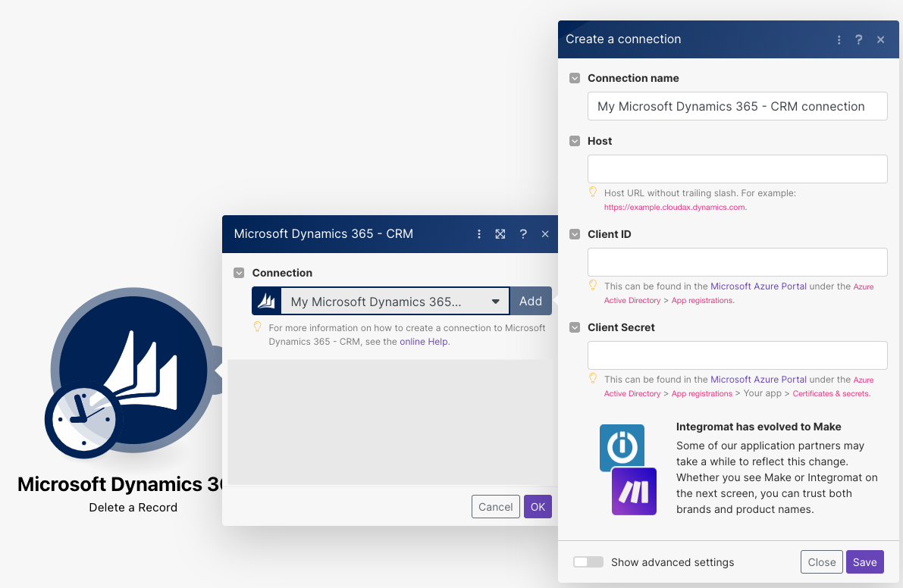Open the module dialog's three-dot menu
The width and height of the screenshot is (903, 588).
[479, 234]
